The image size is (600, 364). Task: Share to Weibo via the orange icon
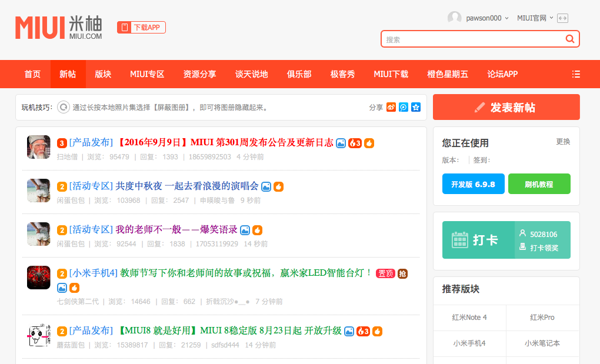coord(391,107)
